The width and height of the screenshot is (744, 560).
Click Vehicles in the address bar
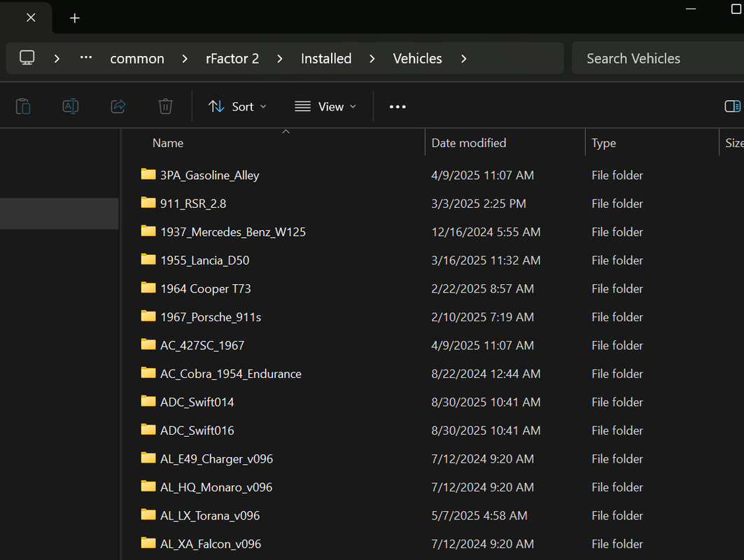click(418, 59)
